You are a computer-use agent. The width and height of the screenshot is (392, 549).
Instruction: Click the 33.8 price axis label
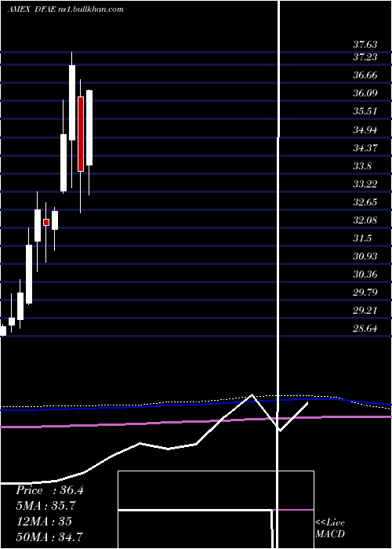[362, 165]
